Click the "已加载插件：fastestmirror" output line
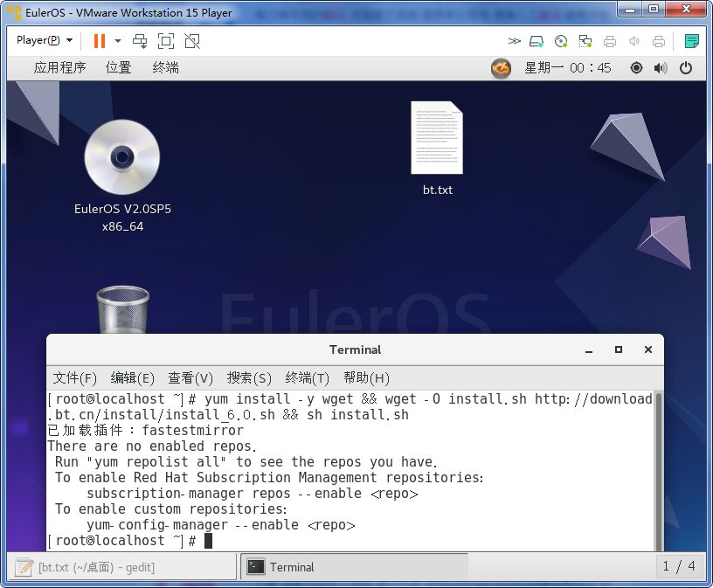The width and height of the screenshot is (713, 588). coord(146,430)
